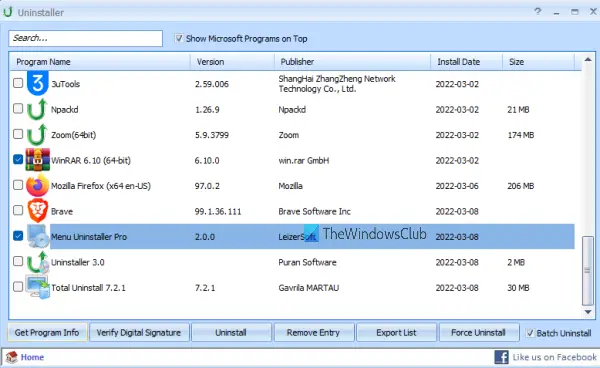This screenshot has height=368, width=600.
Task: Tick the Uninstaller 3.0 checkbox
Action: click(18, 261)
